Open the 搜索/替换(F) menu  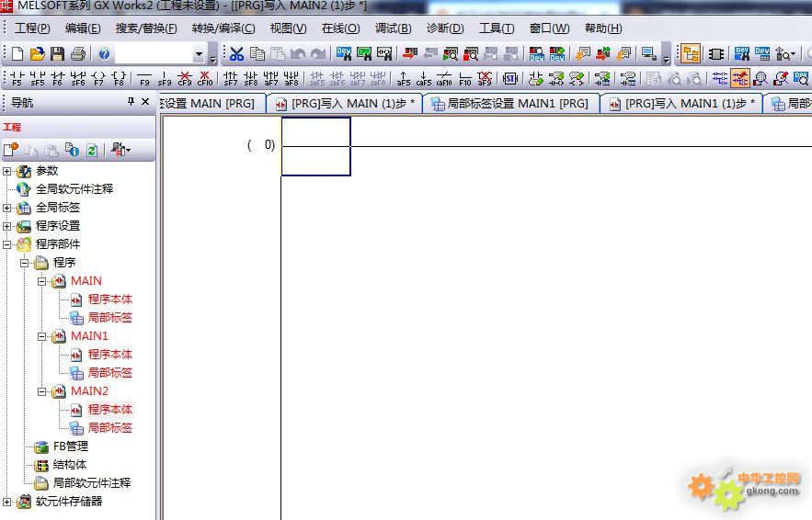point(146,28)
